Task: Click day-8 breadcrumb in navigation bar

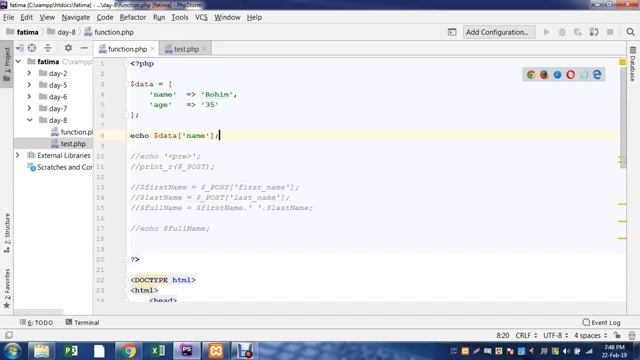Action: [x=61, y=32]
